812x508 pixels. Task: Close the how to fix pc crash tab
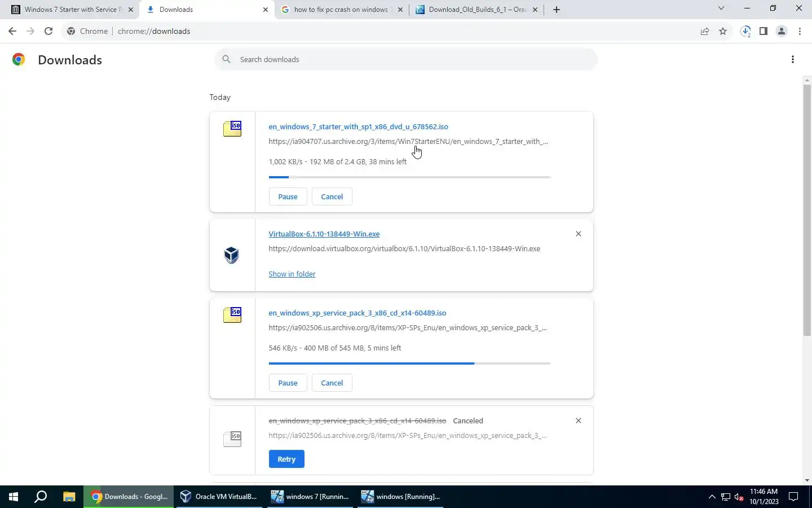(x=400, y=10)
